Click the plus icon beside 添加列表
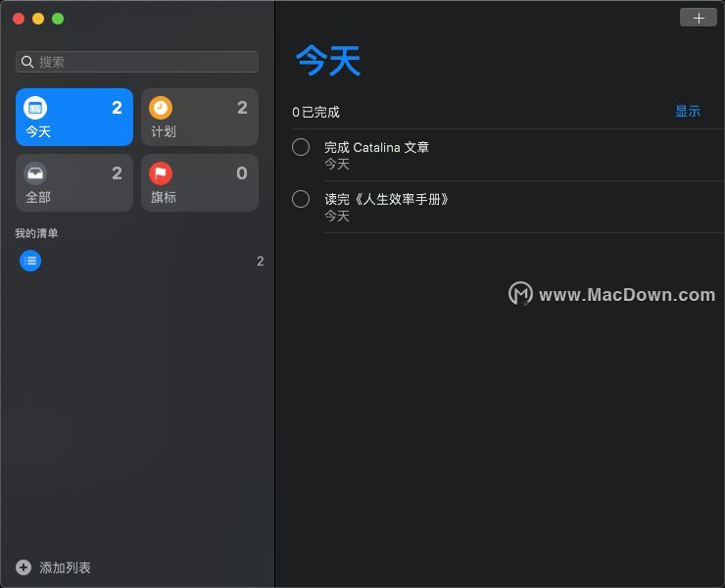 pos(24,567)
